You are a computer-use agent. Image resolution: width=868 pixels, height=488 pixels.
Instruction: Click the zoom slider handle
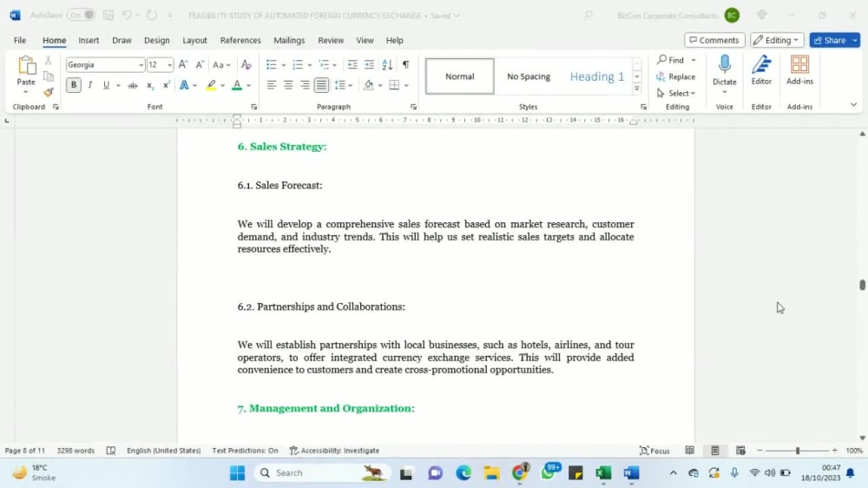pyautogui.click(x=798, y=451)
